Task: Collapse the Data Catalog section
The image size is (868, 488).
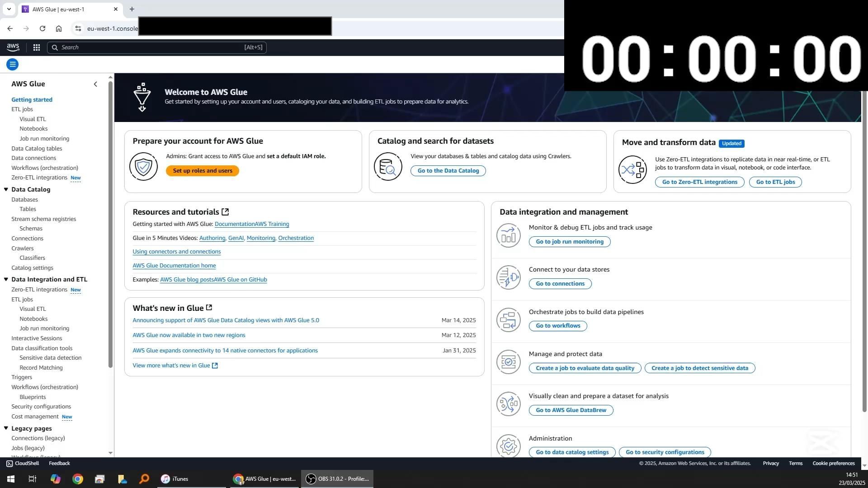Action: [6, 190]
